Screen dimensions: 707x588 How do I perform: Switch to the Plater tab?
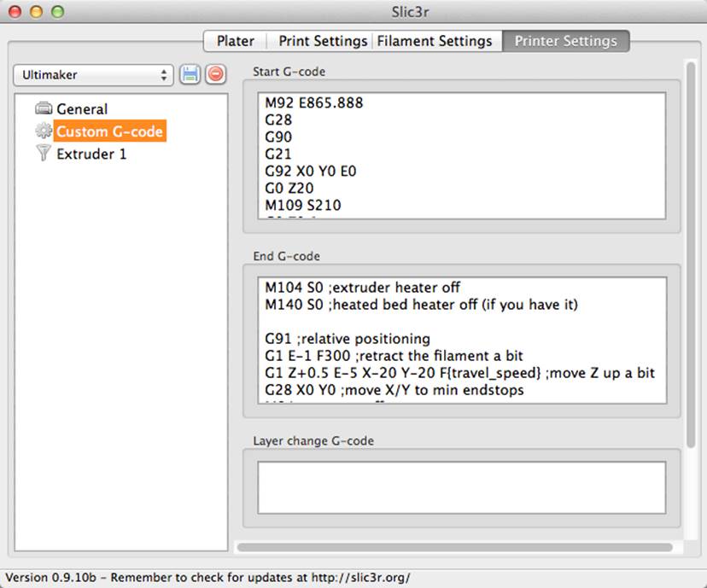[x=236, y=41]
